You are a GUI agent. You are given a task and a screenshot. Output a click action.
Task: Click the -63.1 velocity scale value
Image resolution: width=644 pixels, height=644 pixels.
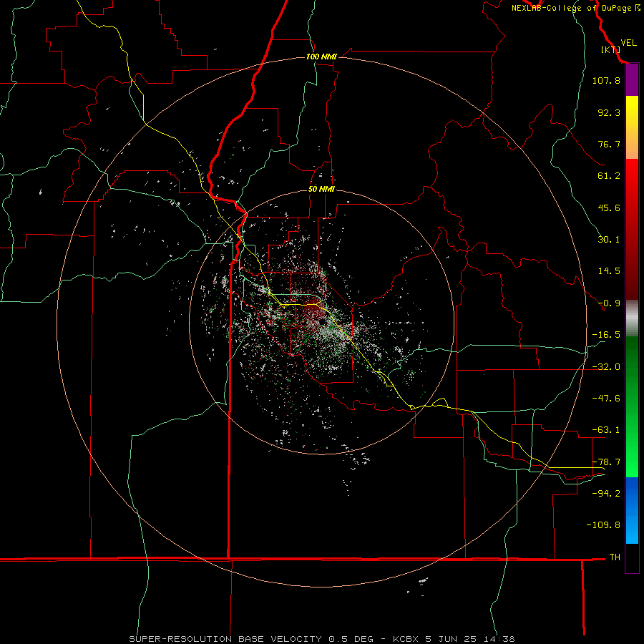(606, 430)
